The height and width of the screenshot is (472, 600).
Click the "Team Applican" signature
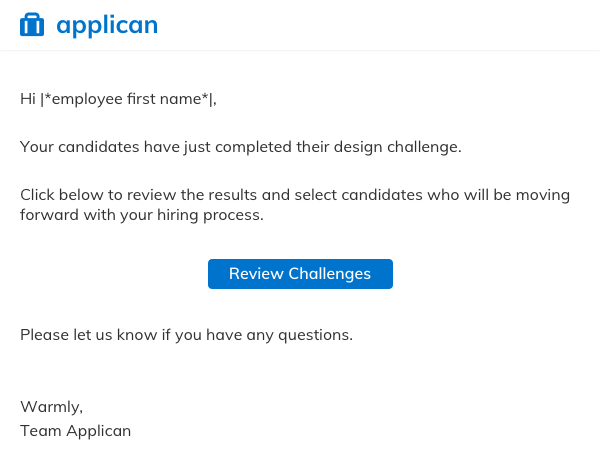click(x=75, y=431)
